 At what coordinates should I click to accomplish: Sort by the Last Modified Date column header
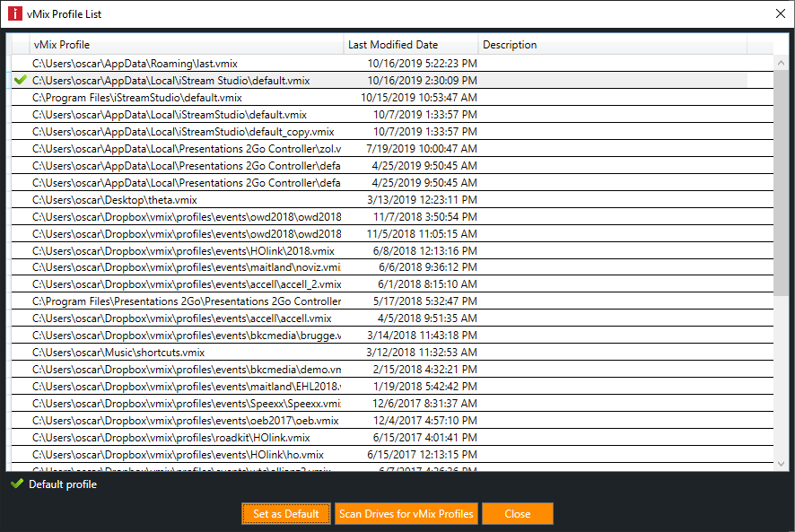[411, 45]
